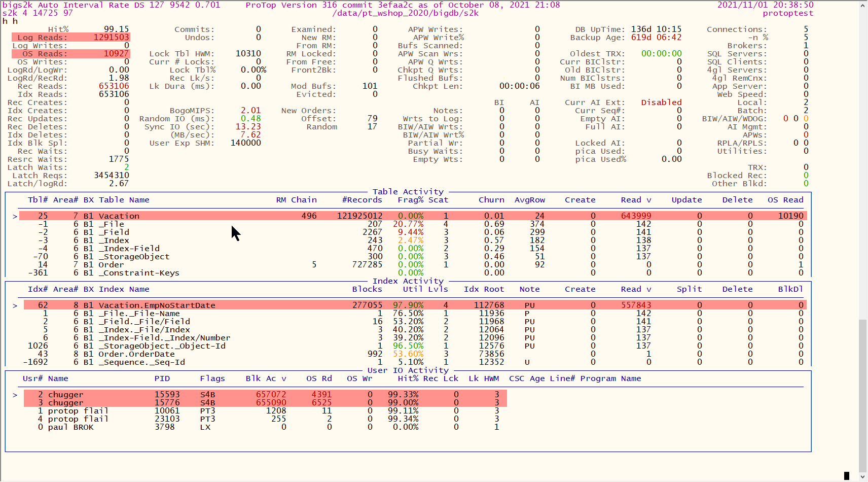The image size is (868, 482).
Task: Click the Resrc Waits value 1775
Action: point(119,159)
